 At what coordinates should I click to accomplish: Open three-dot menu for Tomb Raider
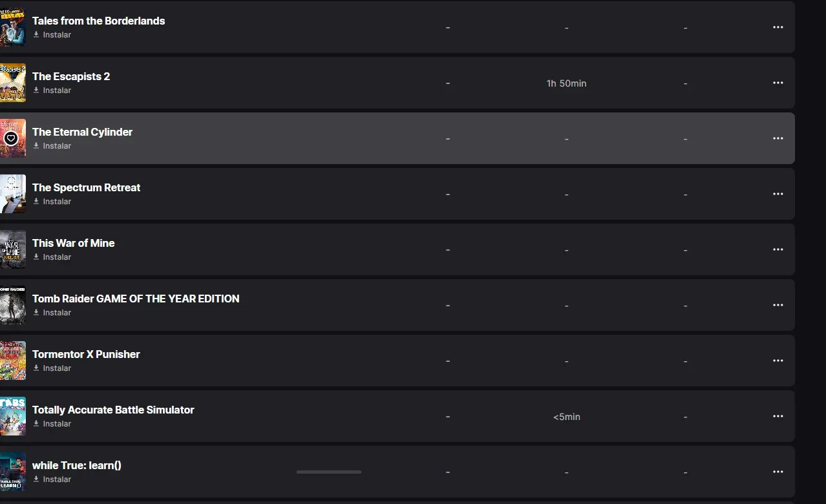click(778, 305)
